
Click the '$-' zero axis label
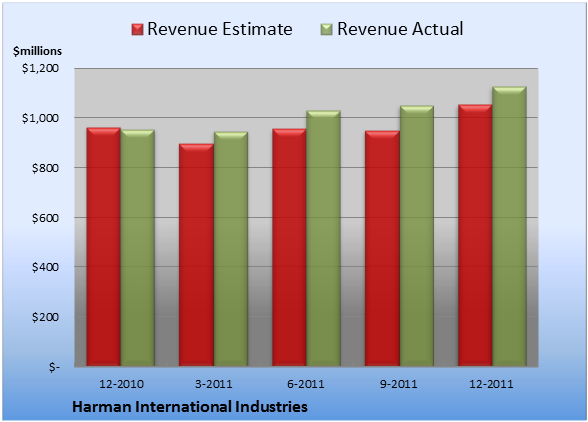(x=54, y=367)
